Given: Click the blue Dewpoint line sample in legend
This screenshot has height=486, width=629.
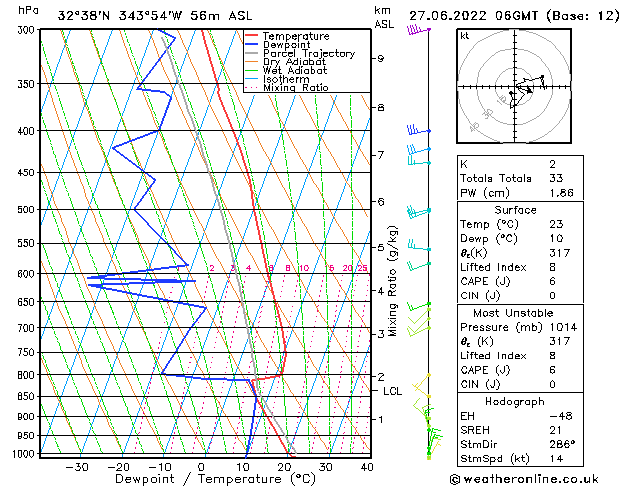Looking at the screenshot, I should tap(252, 45).
